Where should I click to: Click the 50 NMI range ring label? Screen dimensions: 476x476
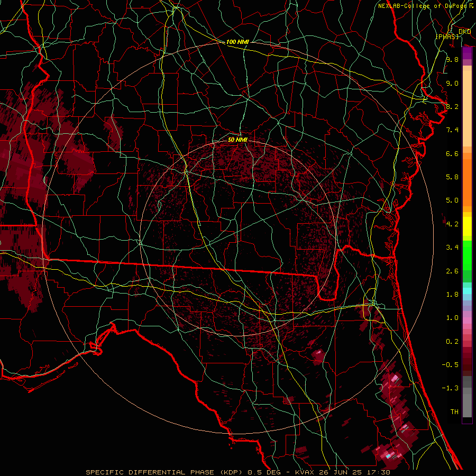tap(237, 140)
